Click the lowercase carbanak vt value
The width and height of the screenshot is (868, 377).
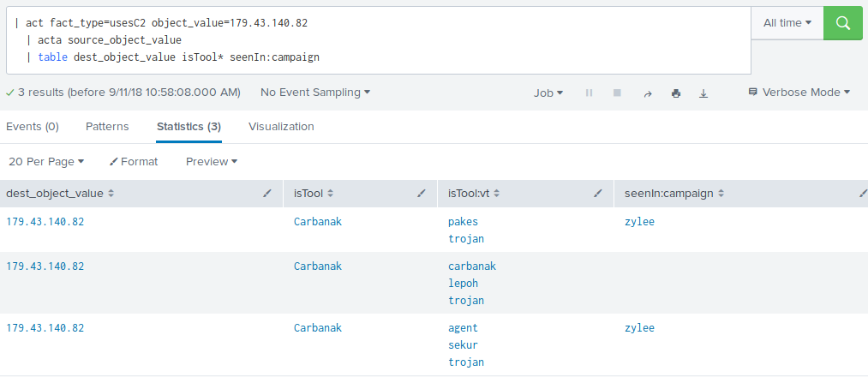coord(472,266)
